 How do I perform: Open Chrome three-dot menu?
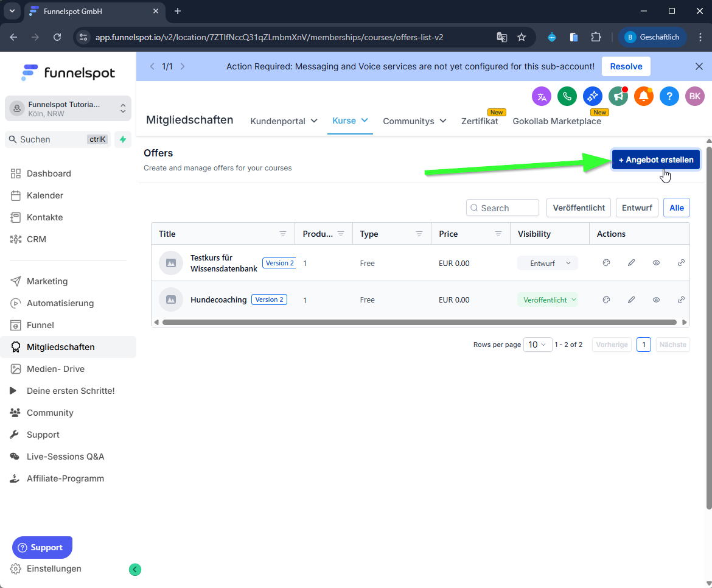click(x=700, y=37)
